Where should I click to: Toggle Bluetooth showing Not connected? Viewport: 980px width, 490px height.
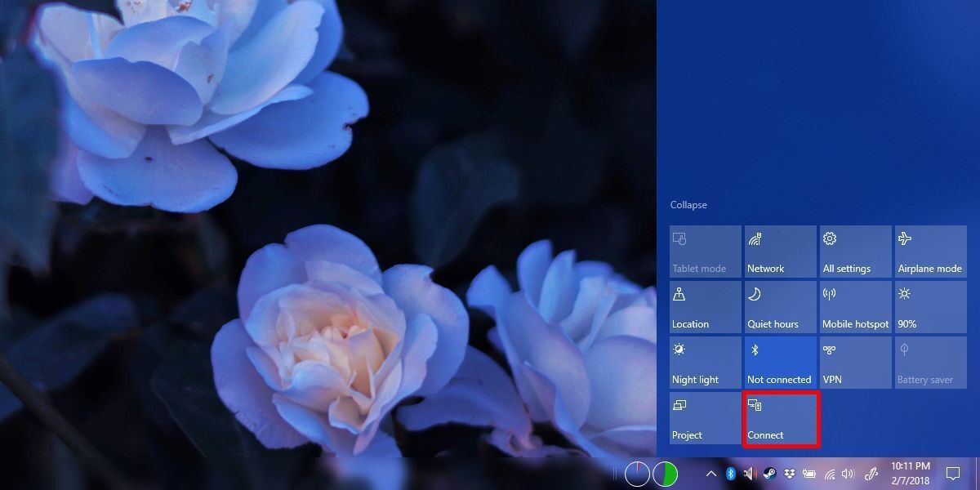(x=780, y=362)
